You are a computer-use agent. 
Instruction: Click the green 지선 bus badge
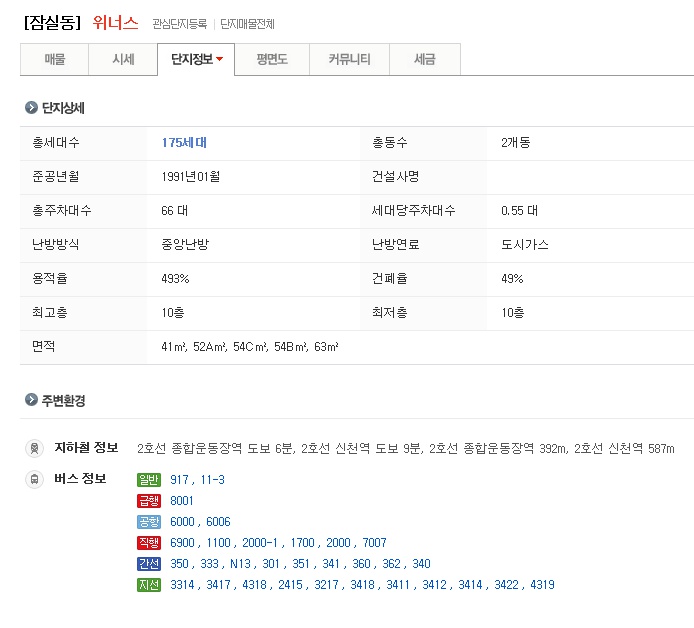[149, 585]
